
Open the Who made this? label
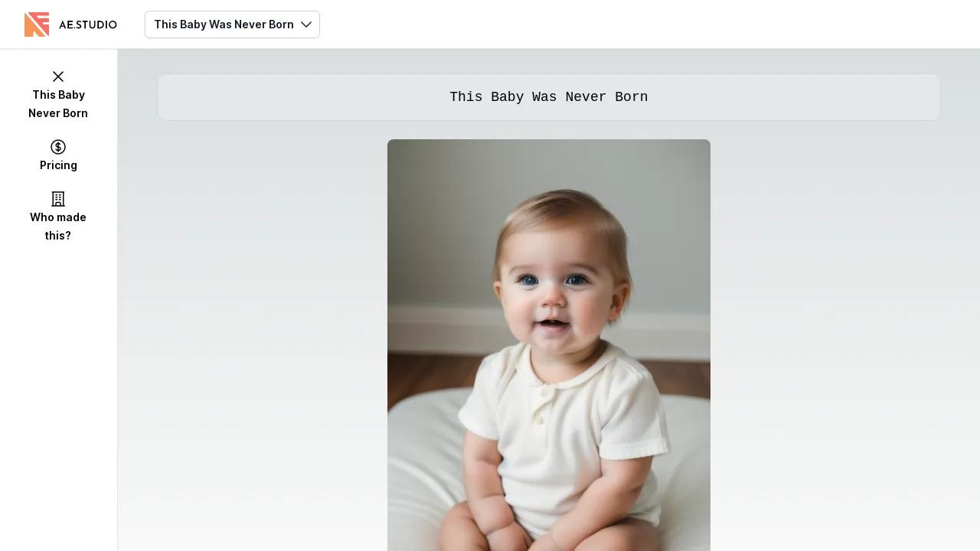58,227
